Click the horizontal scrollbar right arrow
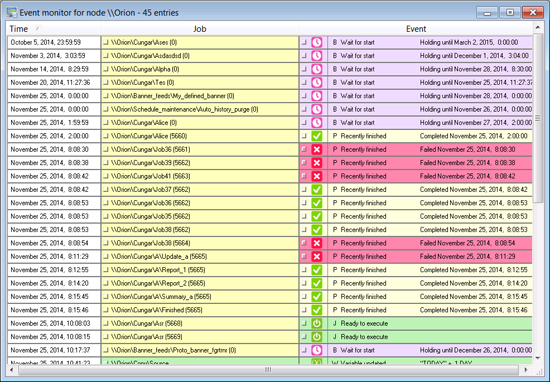Image resolution: width=550 pixels, height=382 pixels. (x=525, y=369)
